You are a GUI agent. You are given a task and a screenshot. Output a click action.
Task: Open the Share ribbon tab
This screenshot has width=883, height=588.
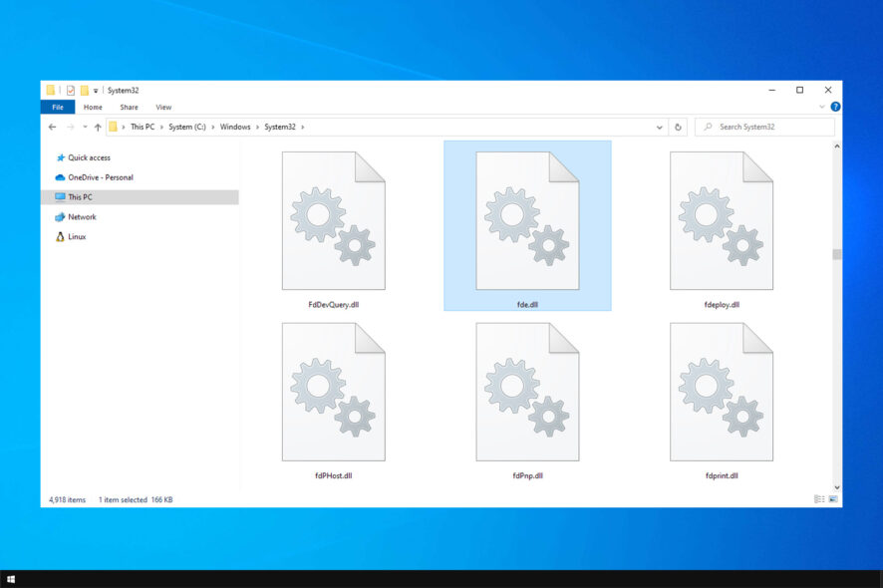point(129,107)
